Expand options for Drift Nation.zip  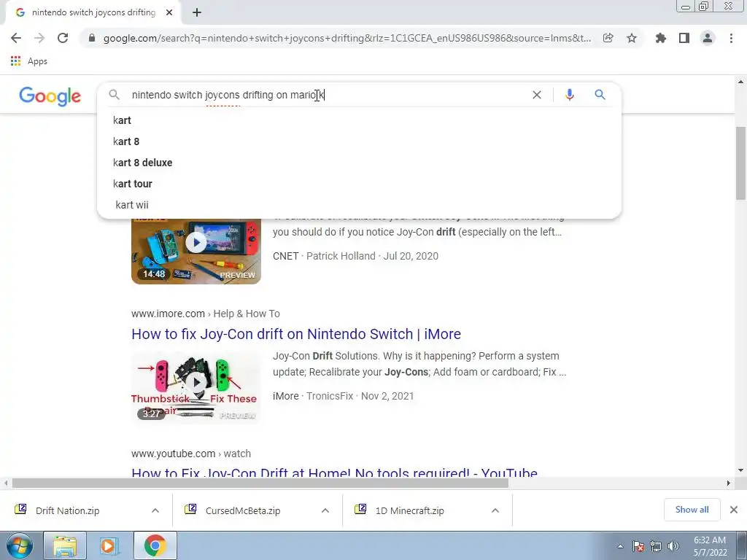[x=155, y=510]
